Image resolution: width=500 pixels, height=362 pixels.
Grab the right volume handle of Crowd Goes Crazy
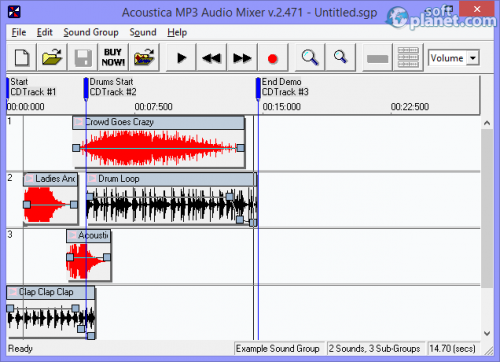240,148
